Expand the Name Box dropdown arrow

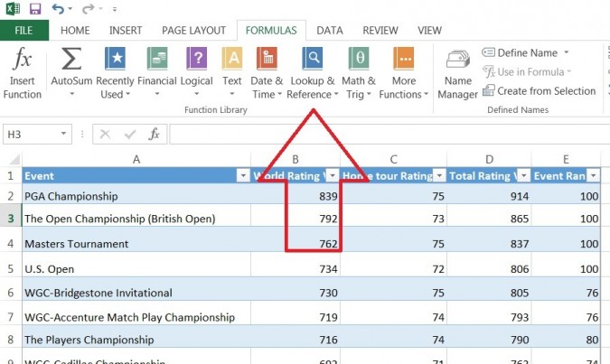(x=63, y=135)
